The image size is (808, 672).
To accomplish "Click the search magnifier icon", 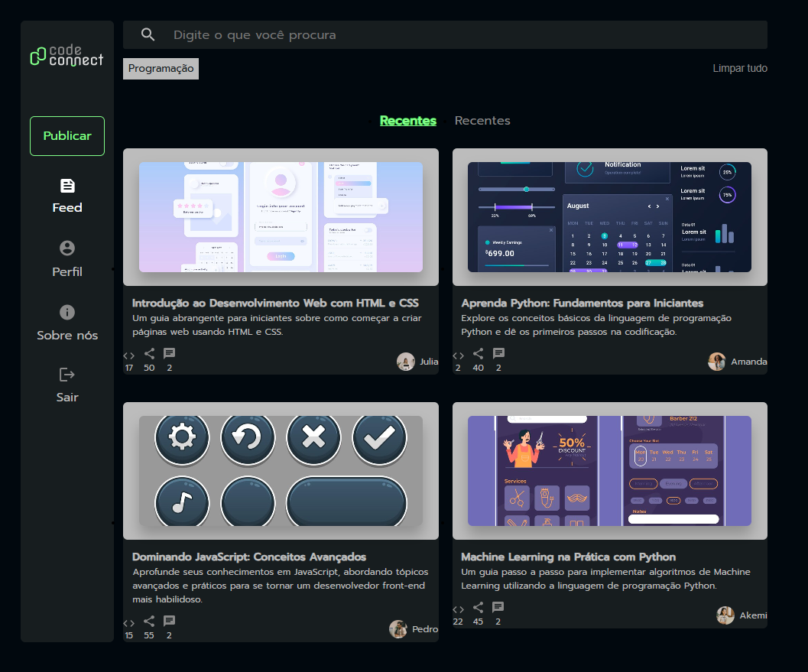I will point(148,35).
